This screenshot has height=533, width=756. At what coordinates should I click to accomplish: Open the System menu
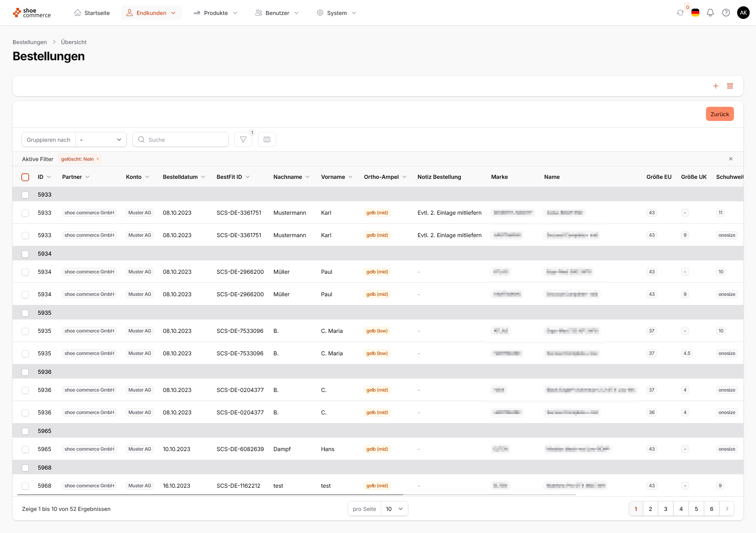pyautogui.click(x=337, y=13)
